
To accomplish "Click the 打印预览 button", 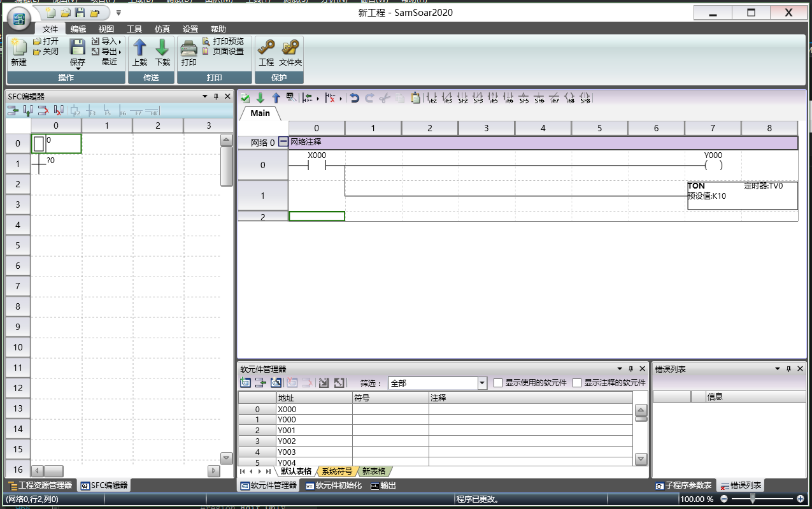I will point(224,42).
